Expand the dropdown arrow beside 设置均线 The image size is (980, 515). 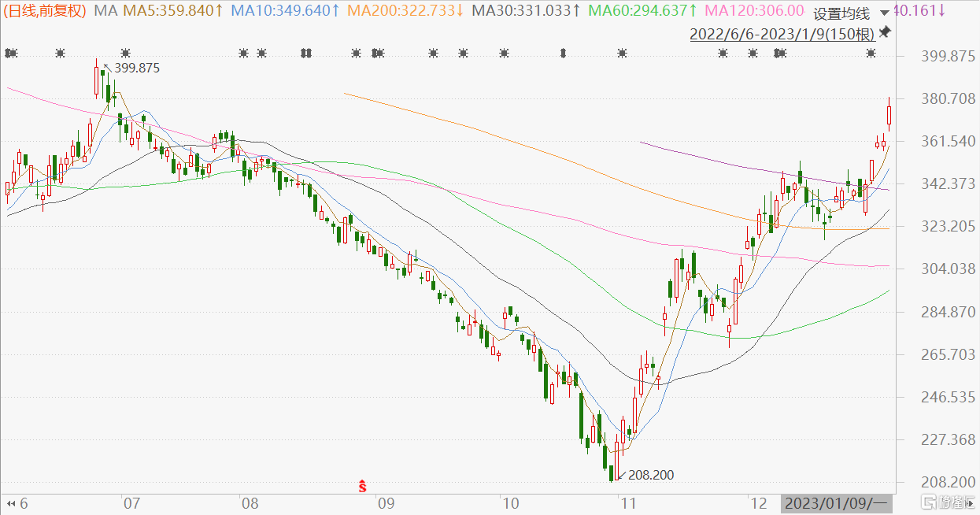point(884,13)
